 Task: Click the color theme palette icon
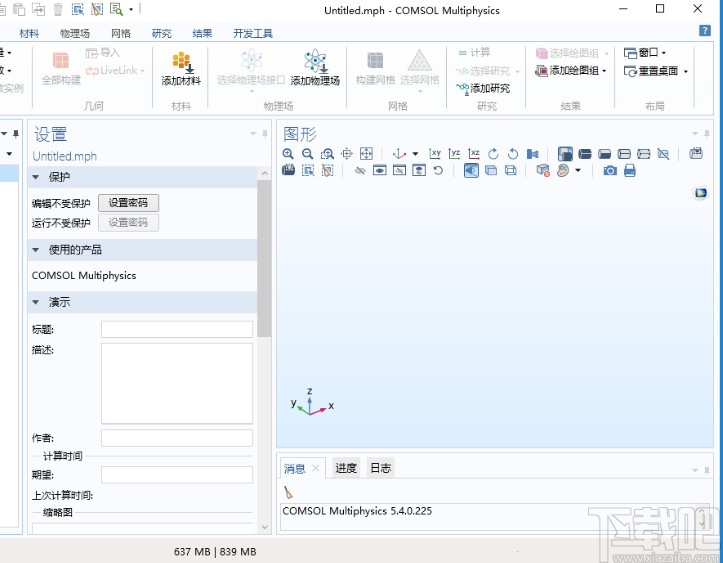[x=563, y=171]
